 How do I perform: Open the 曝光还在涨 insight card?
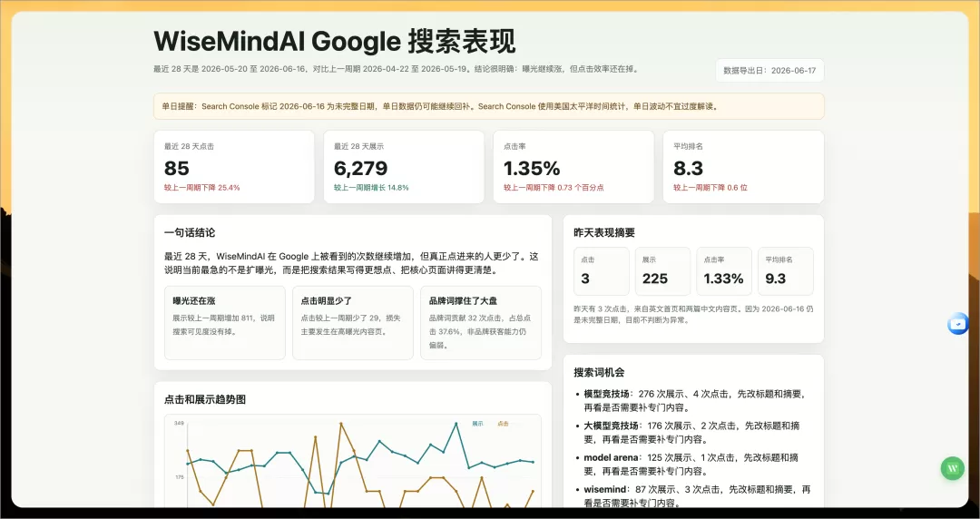(225, 323)
